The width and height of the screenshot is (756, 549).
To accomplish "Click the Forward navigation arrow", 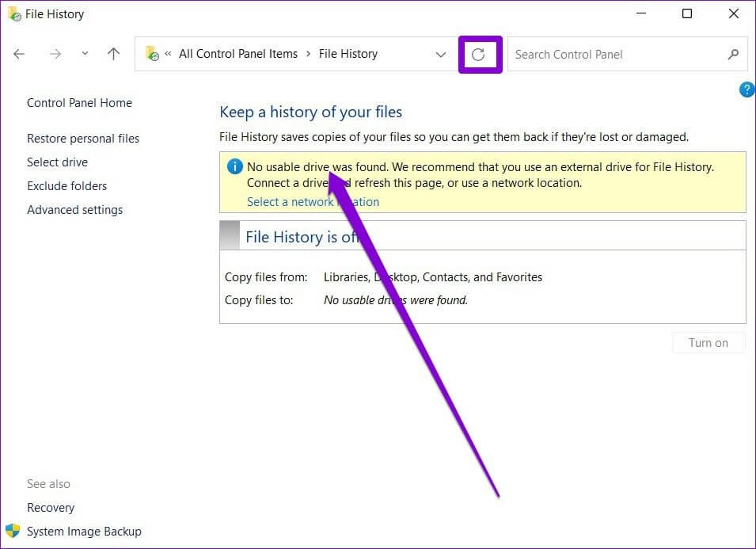I will click(55, 54).
